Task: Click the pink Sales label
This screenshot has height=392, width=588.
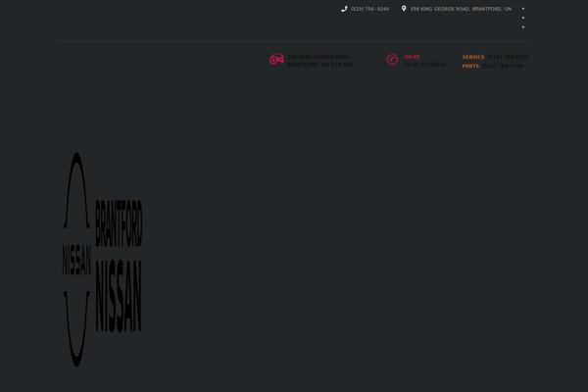Action: coord(412,57)
